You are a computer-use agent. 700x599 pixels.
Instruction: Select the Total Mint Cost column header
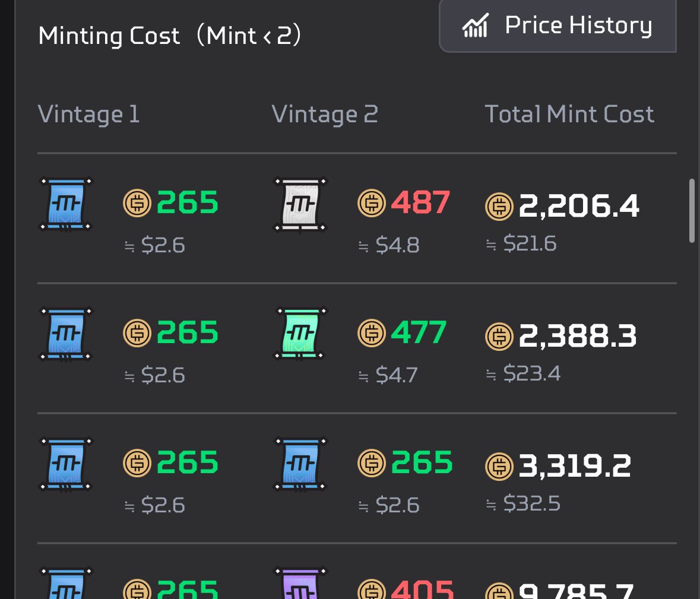[x=569, y=114]
